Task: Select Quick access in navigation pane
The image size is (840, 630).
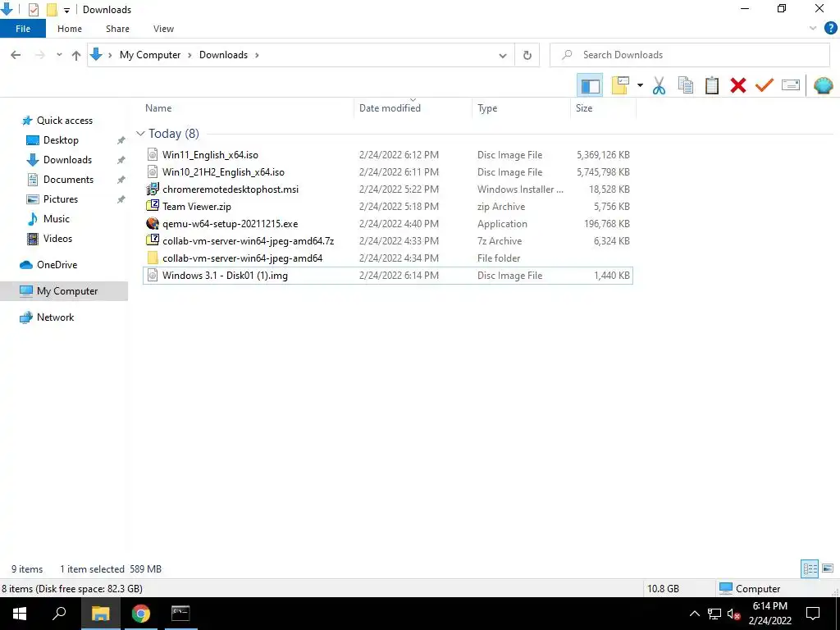Action: (64, 121)
